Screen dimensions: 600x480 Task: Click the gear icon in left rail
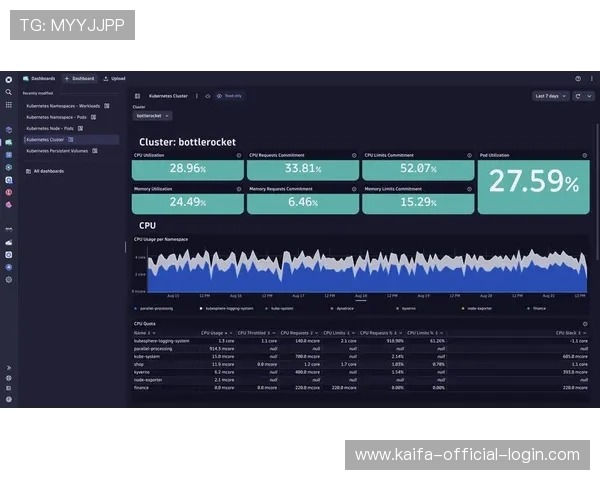8,280
